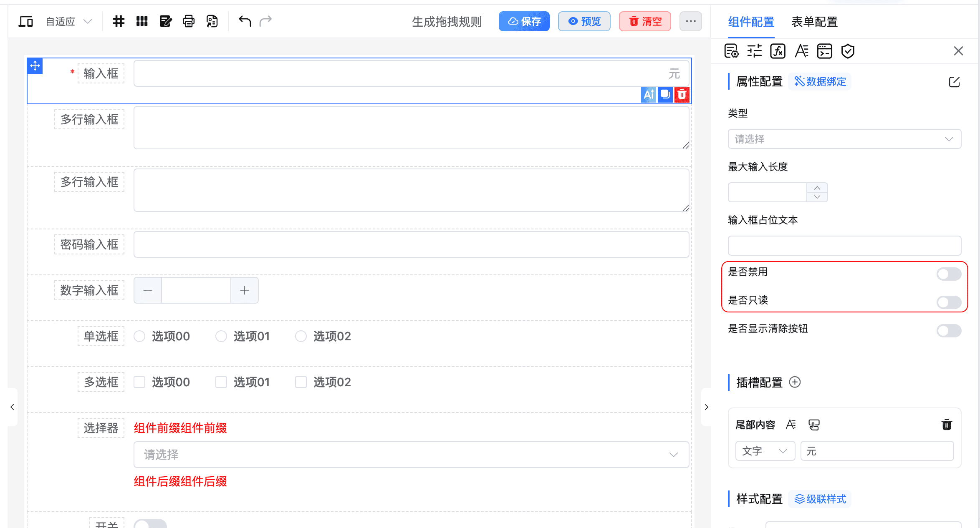This screenshot has height=528, width=980.
Task: Select 单选框 radio 选项01
Action: point(221,336)
